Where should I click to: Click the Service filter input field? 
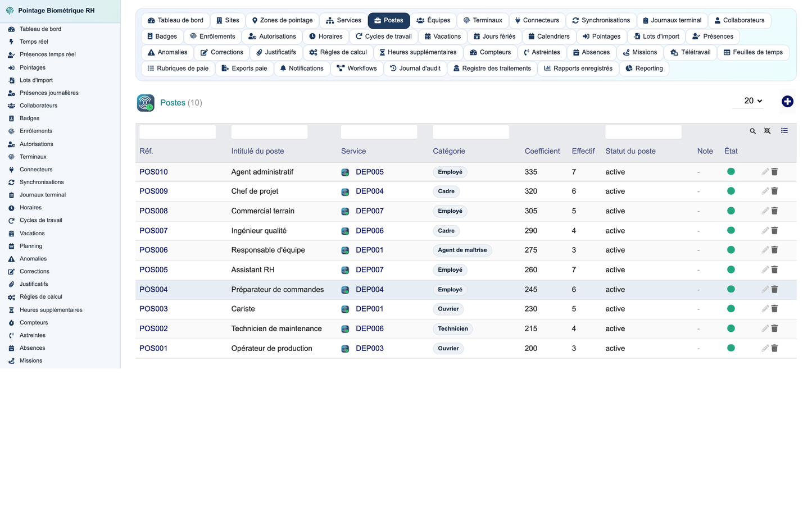point(379,132)
